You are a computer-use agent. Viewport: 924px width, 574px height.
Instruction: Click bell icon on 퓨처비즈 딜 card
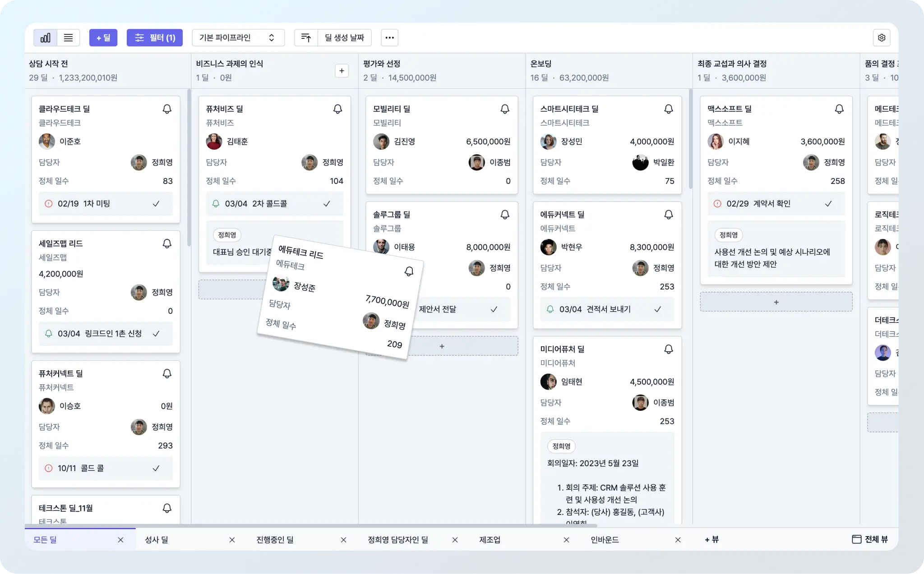click(x=337, y=109)
